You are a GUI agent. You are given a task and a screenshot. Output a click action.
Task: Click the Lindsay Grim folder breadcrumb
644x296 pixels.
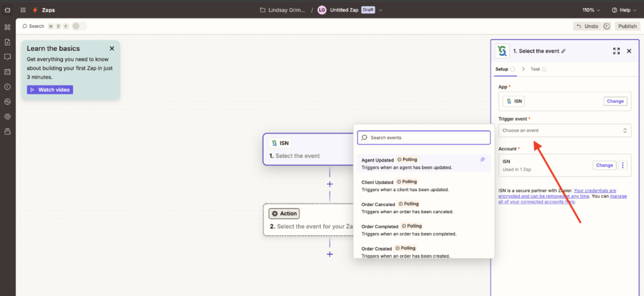click(x=283, y=10)
